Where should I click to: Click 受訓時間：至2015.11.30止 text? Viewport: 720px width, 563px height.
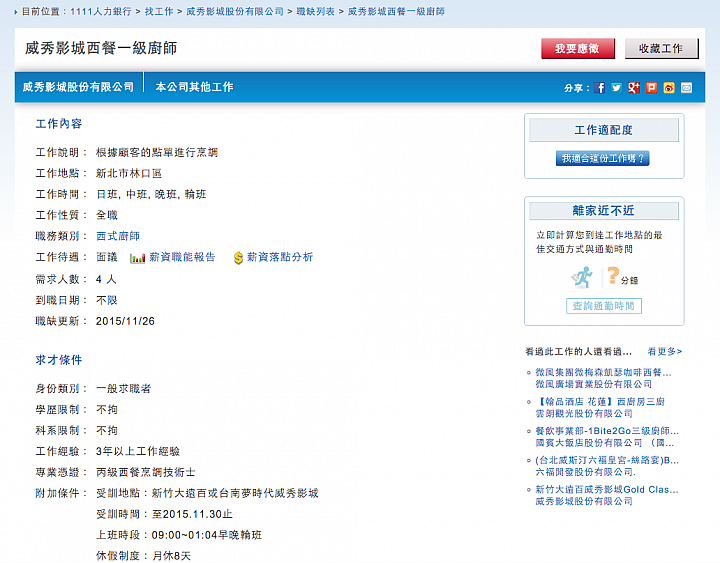point(164,514)
